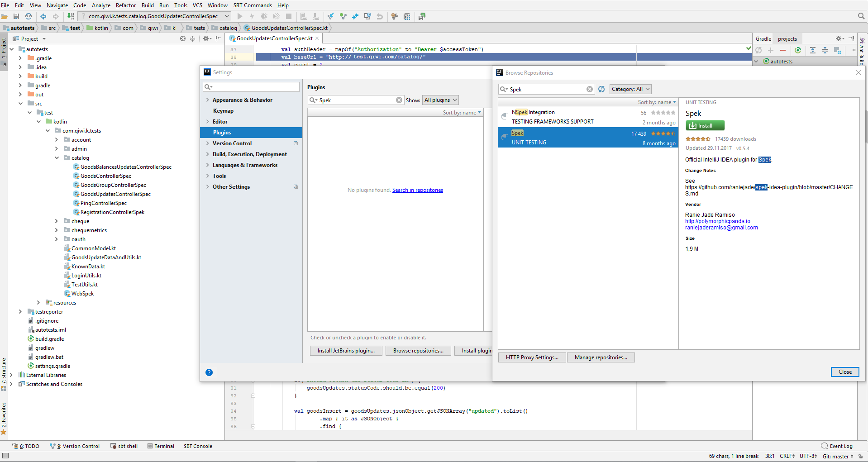The height and width of the screenshot is (462, 868).
Task: Select the GoodsUpdatesControllerSpec.kt editor tab
Action: point(274,38)
